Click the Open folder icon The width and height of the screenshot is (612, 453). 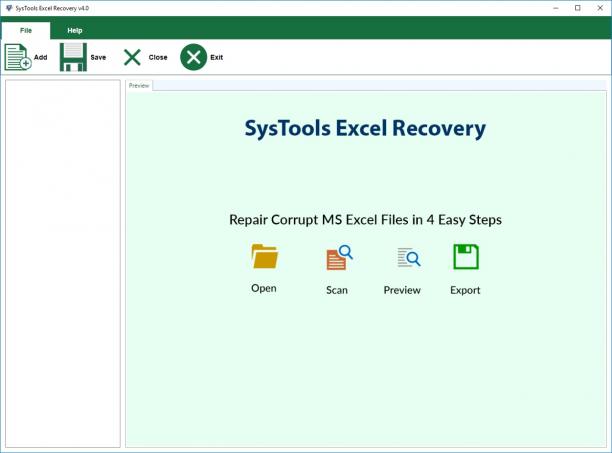pos(265,256)
